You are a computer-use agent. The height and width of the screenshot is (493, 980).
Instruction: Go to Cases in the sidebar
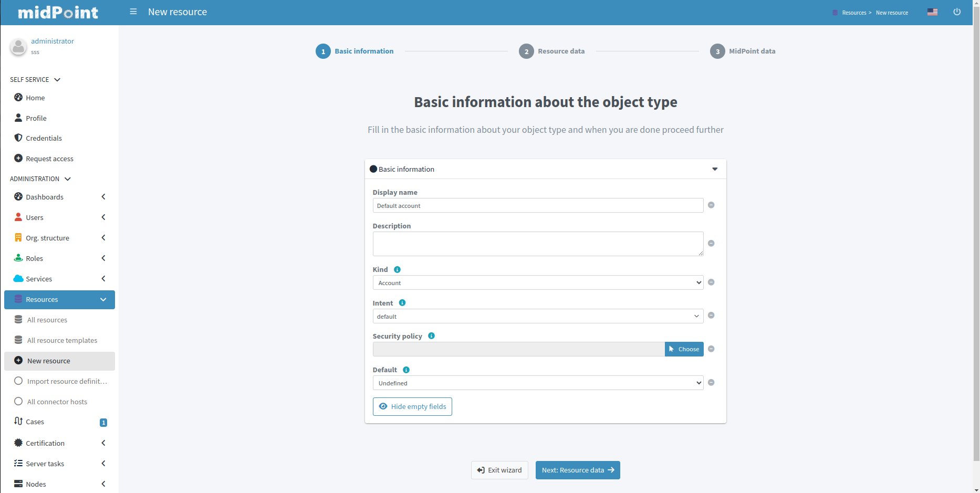tap(35, 422)
